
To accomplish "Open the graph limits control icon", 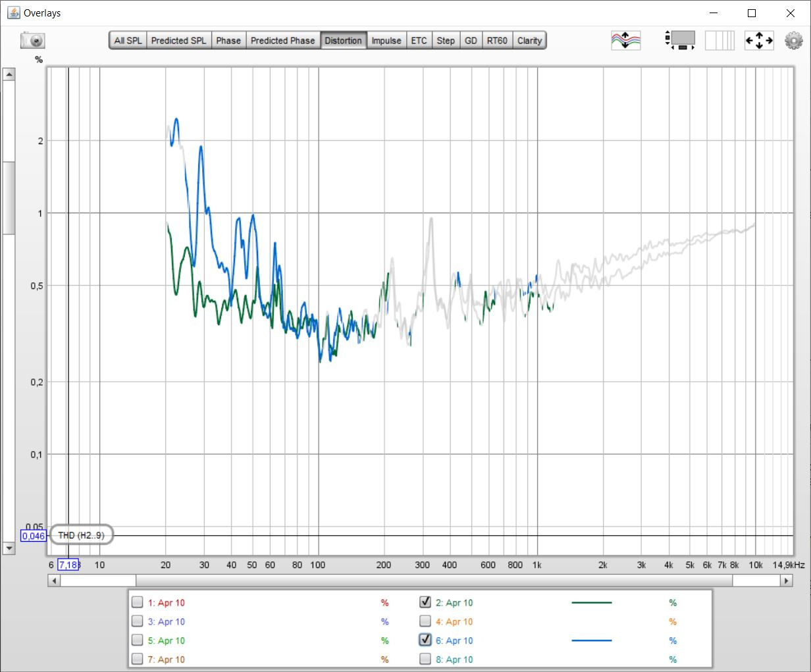I will point(680,40).
